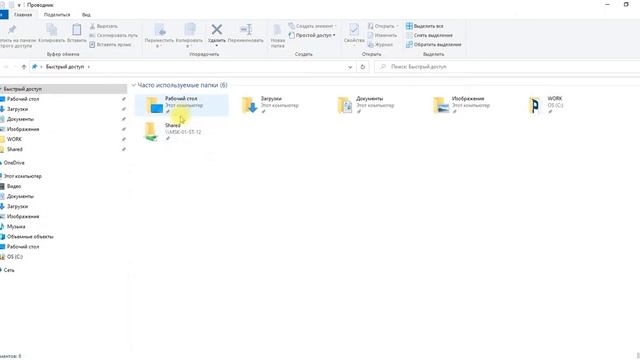640x360 pixels.
Task: Select Загрузки under Этот компьютер in sidebar
Action: tap(17, 207)
